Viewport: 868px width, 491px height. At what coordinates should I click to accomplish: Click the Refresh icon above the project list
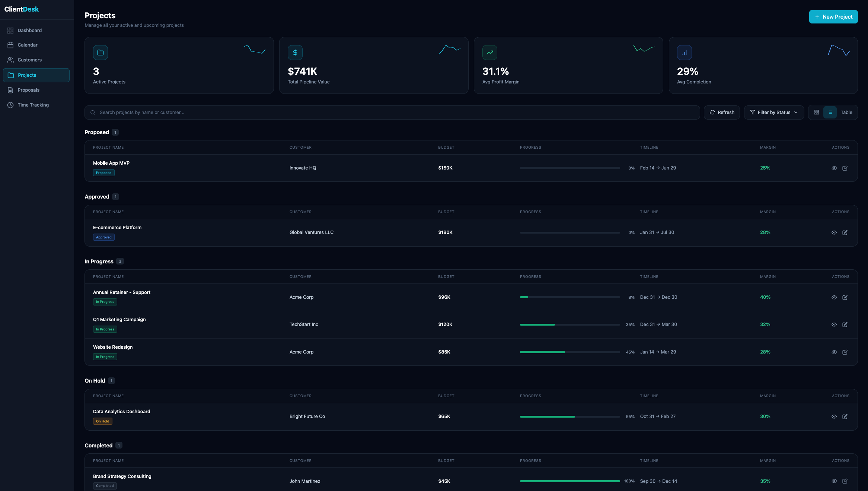point(712,112)
